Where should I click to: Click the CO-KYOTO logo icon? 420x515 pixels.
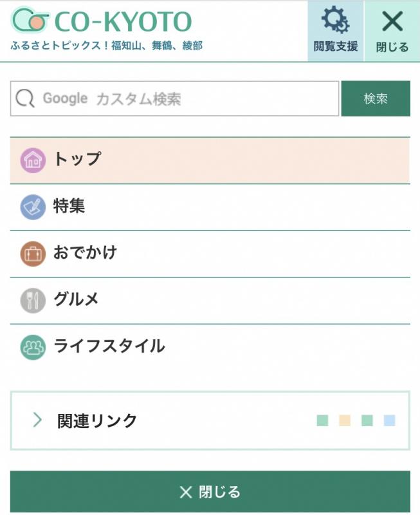29,21
